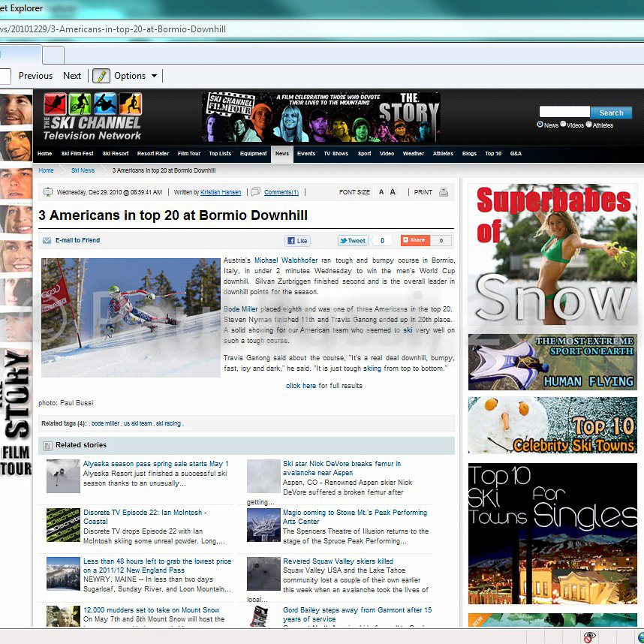Open the Resort Rater menu item
644x644 pixels.
point(153,154)
